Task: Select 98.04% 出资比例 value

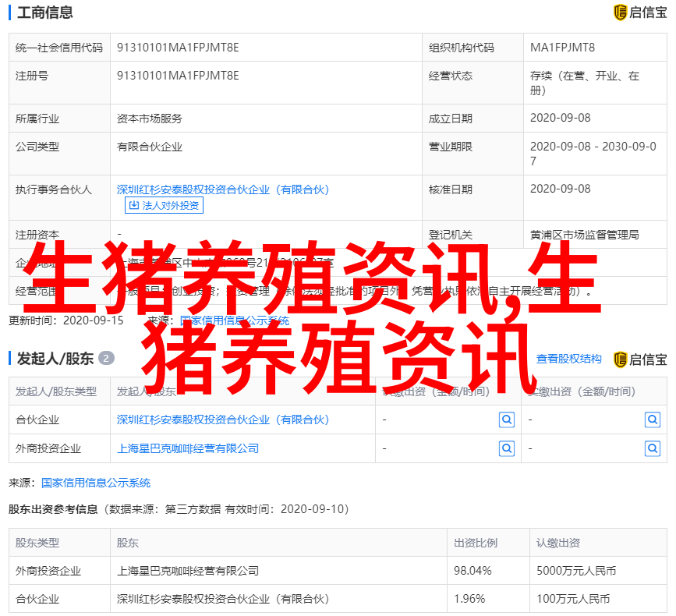Action: tap(472, 571)
